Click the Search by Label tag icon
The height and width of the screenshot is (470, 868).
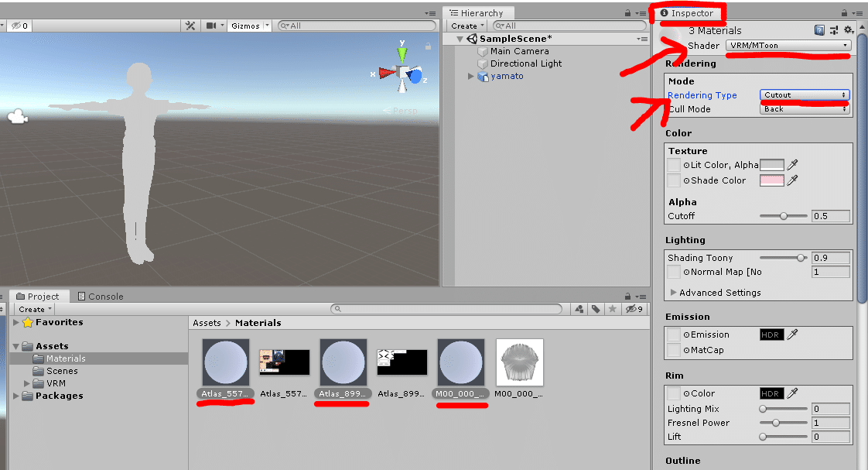596,309
